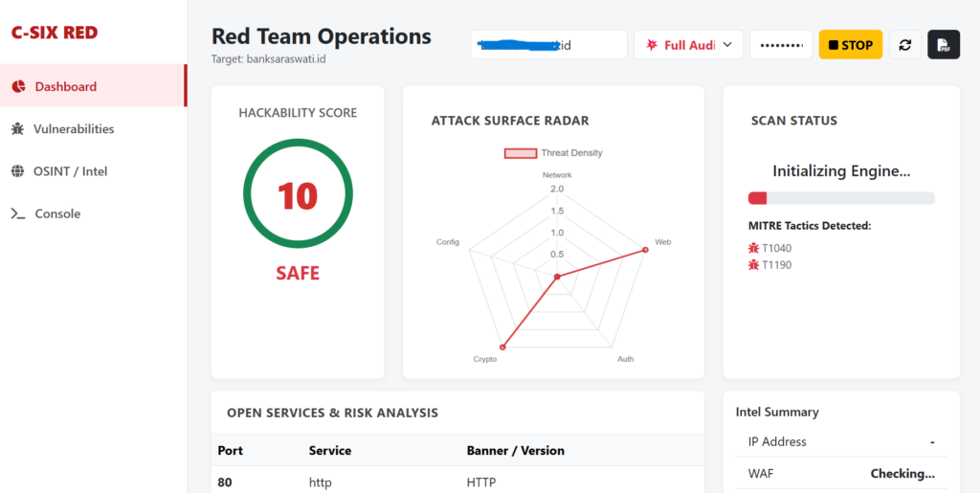The image size is (980, 493).
Task: Click the Web data point on radar
Action: 645,250
